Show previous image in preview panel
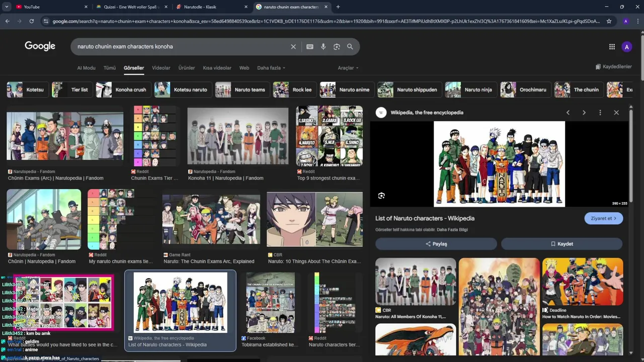 tap(568, 113)
